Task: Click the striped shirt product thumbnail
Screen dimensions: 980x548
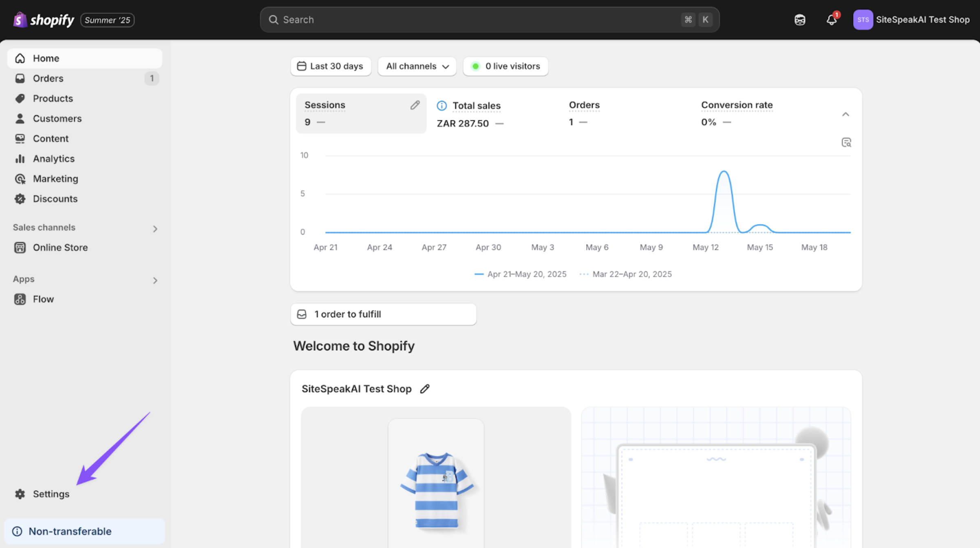Action: [436, 489]
